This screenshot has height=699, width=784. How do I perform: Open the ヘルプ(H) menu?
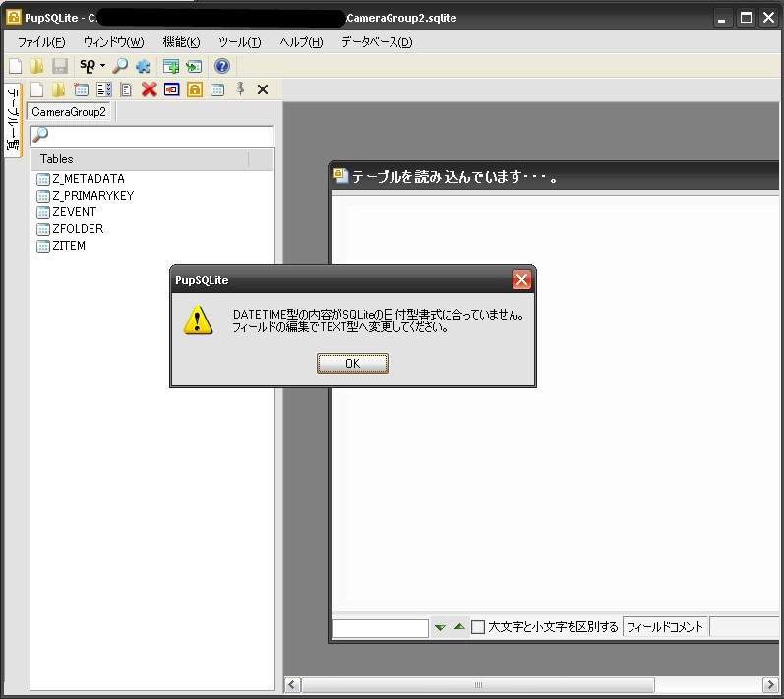[301, 42]
